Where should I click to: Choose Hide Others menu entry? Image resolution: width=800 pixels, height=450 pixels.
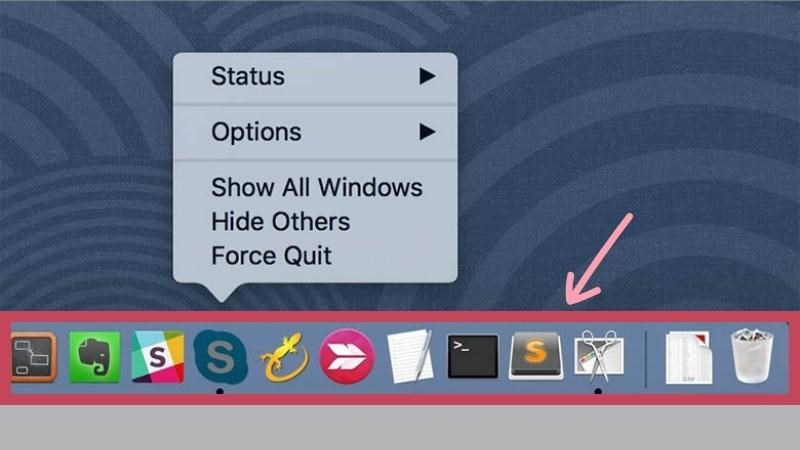pyautogui.click(x=281, y=221)
